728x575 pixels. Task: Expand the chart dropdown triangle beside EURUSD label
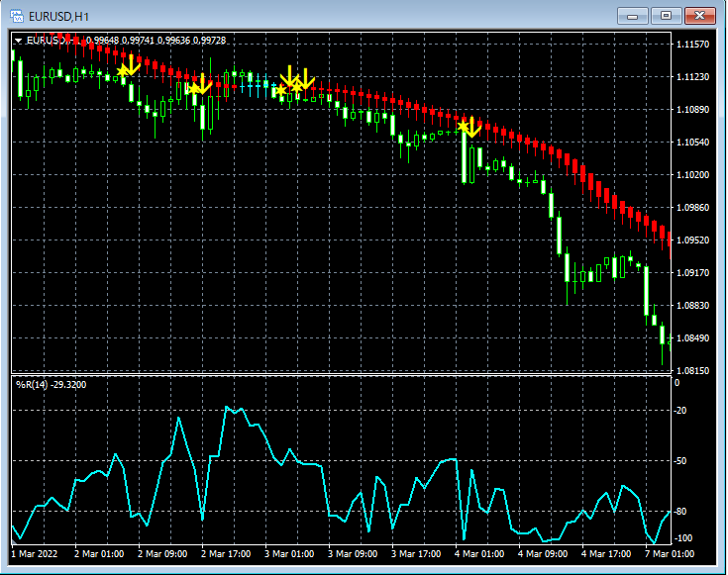click(x=18, y=41)
